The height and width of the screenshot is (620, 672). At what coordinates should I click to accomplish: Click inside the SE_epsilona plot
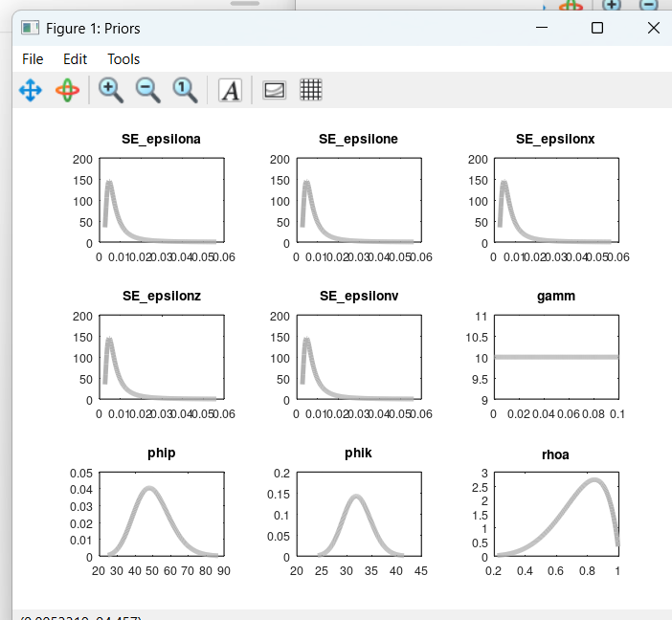point(161,201)
